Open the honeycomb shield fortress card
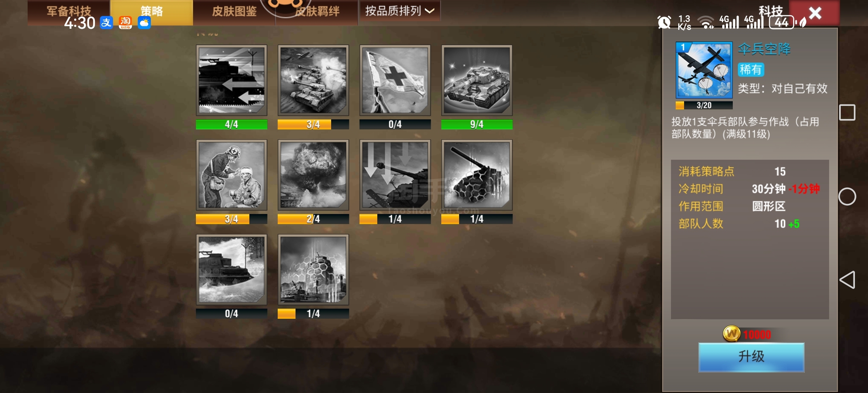868x393 pixels. [313, 270]
